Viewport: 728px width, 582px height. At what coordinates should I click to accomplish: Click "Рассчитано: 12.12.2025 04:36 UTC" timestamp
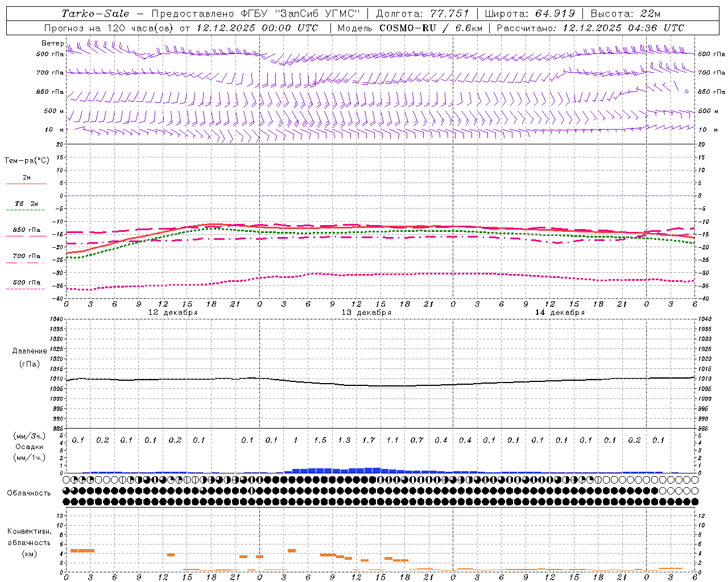[590, 28]
